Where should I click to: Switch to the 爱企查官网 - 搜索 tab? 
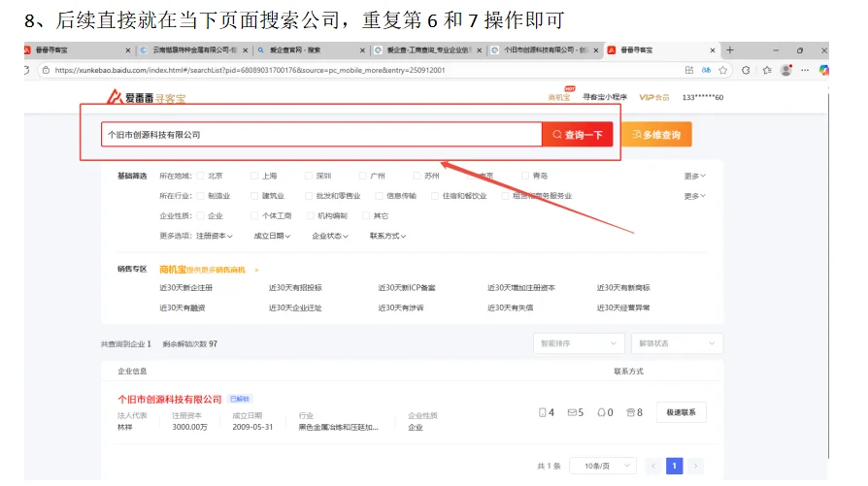pos(310,49)
